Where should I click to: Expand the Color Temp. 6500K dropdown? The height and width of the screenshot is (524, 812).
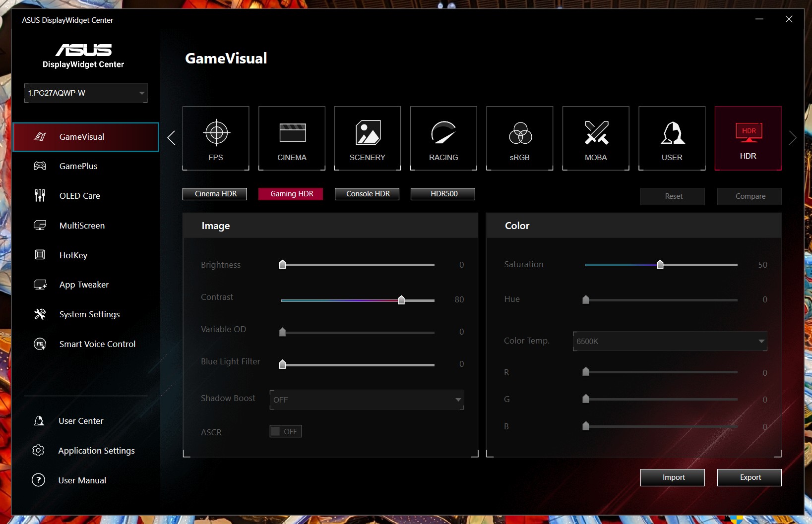point(670,341)
